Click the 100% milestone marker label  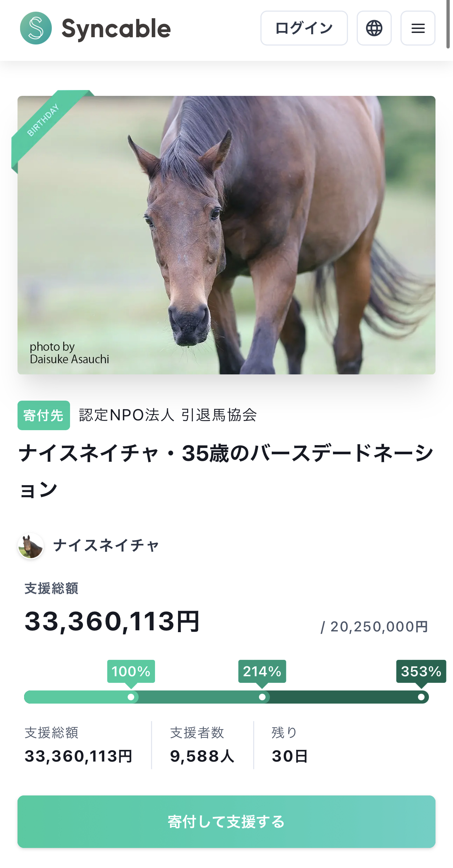click(131, 671)
